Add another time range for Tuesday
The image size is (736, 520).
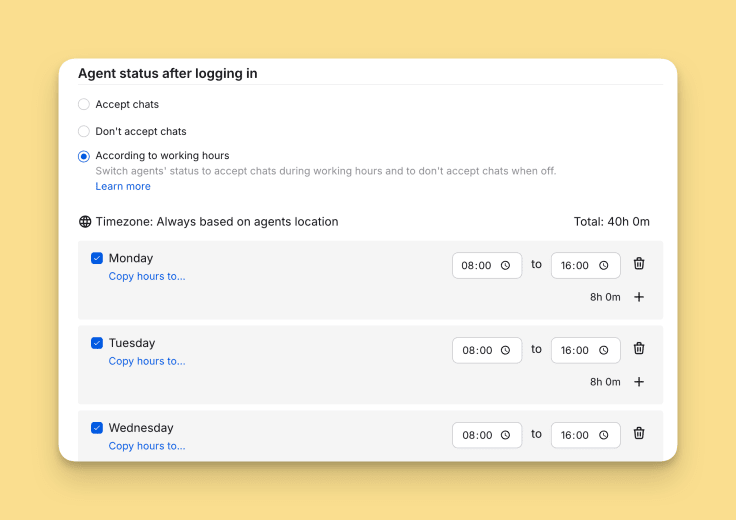point(639,382)
